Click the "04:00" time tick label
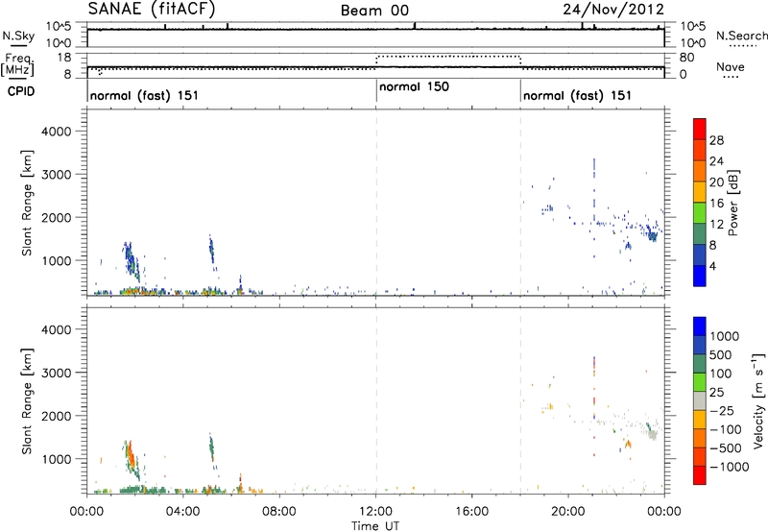 point(183,512)
